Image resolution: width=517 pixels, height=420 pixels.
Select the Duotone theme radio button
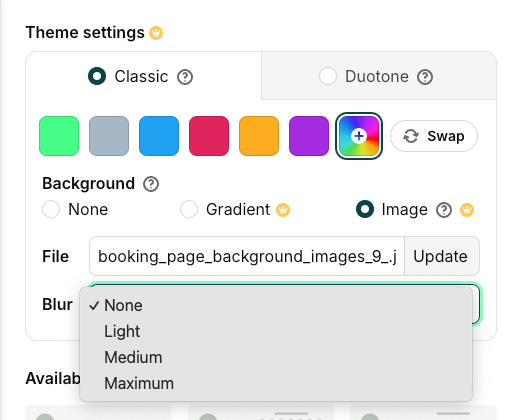(328, 76)
